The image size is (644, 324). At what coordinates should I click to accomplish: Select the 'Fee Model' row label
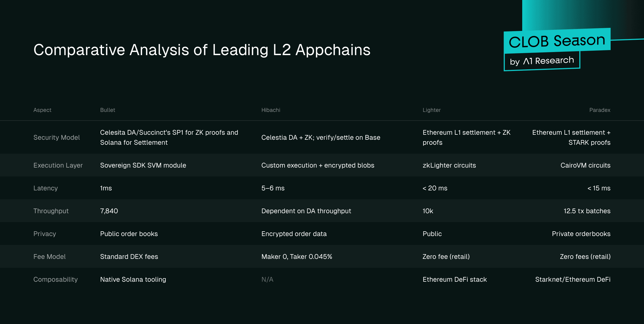[49, 257]
